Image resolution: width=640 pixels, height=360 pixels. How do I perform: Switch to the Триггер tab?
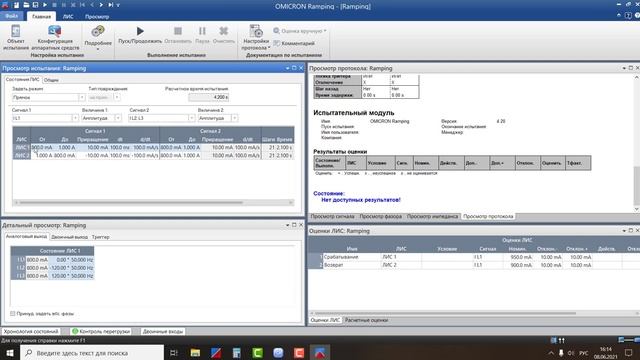click(x=100, y=237)
